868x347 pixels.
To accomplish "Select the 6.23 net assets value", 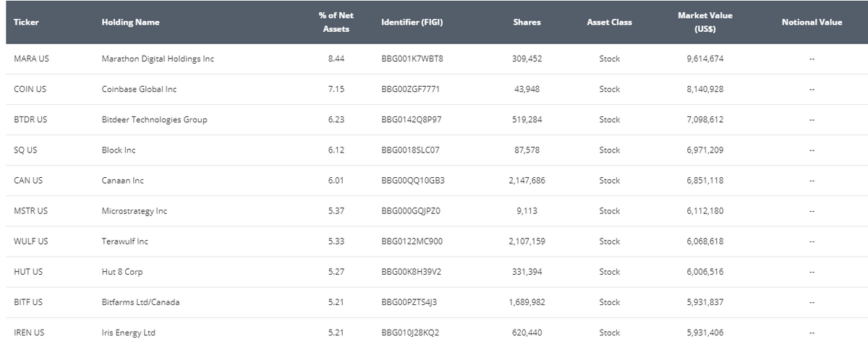I will 336,120.
